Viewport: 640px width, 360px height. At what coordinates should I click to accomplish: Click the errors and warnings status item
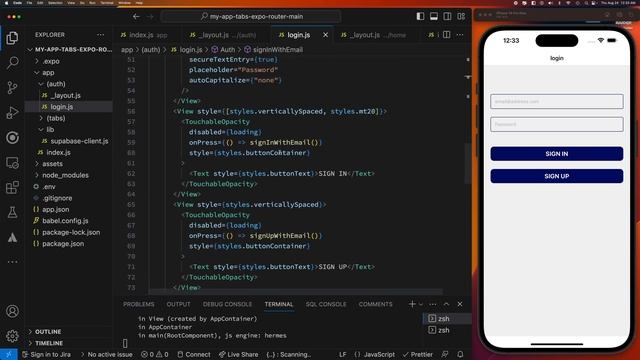pyautogui.click(x=154, y=354)
